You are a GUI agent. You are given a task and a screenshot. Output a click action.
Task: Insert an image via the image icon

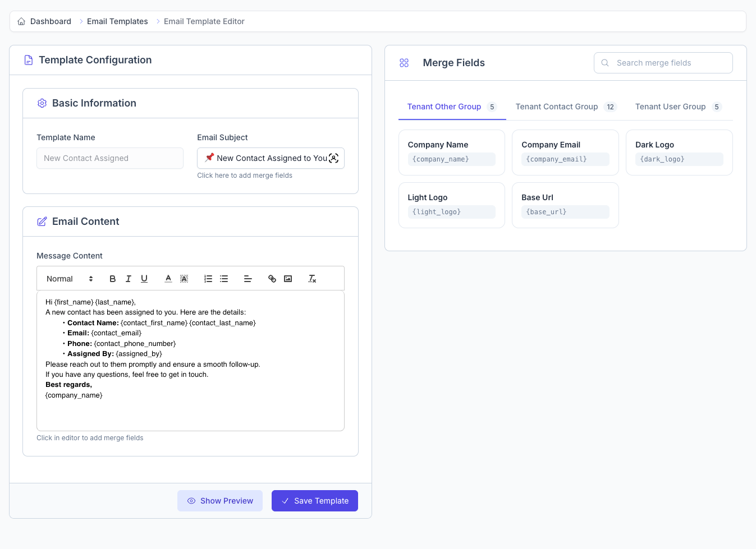pyautogui.click(x=288, y=278)
